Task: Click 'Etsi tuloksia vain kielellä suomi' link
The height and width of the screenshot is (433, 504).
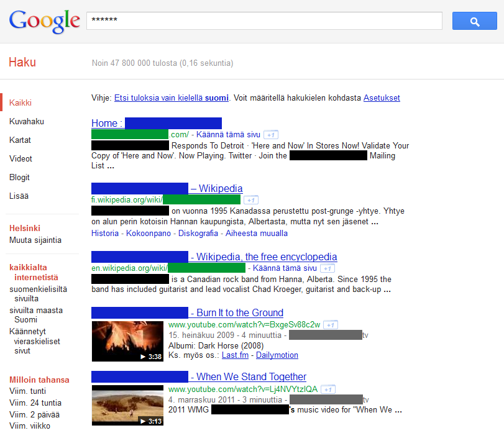Action: (x=171, y=98)
